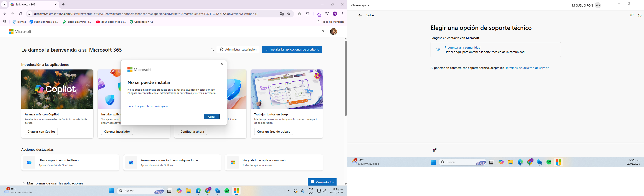
Task: Click the Downloads icon in the browser toolbar
Action: pyautogui.click(x=319, y=14)
